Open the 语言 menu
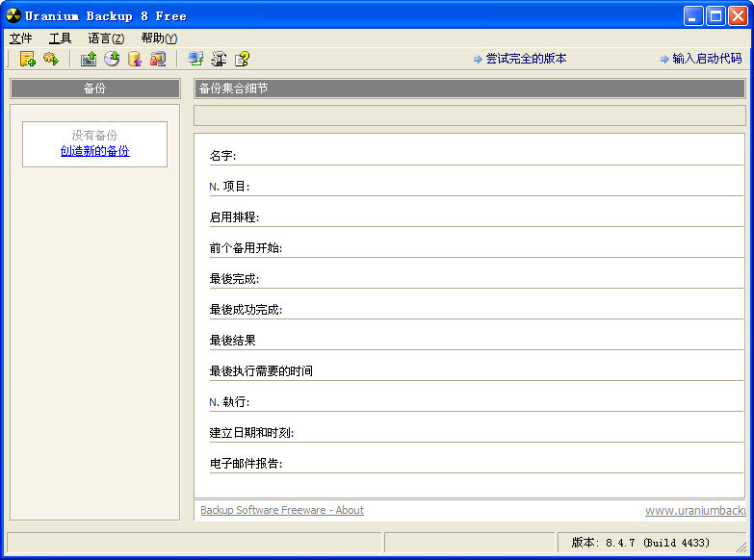Screen dimensions: 754x560 pos(106,38)
